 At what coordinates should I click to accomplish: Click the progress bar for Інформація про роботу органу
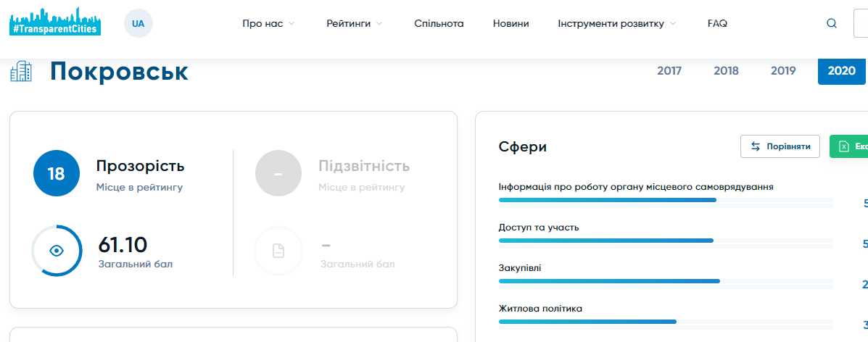click(x=666, y=200)
